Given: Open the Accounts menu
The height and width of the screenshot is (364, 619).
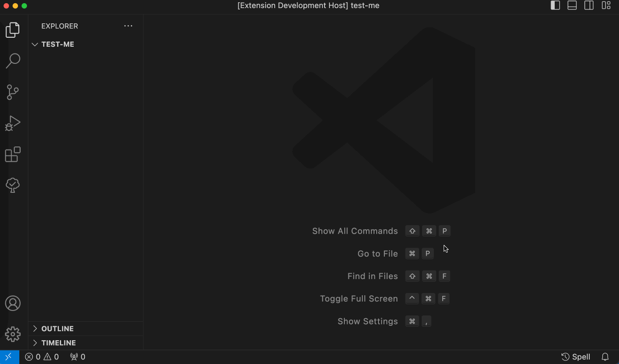Looking at the screenshot, I should [x=13, y=303].
